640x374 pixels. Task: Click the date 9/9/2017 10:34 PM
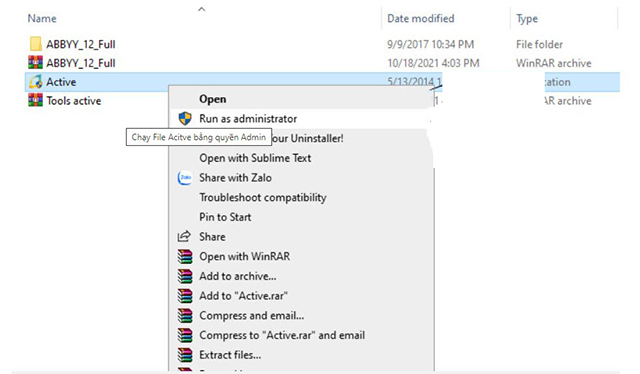point(431,44)
